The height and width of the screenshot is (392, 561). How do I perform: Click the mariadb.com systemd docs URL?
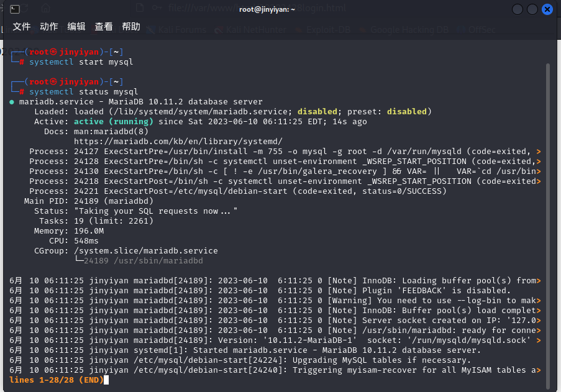(178, 142)
